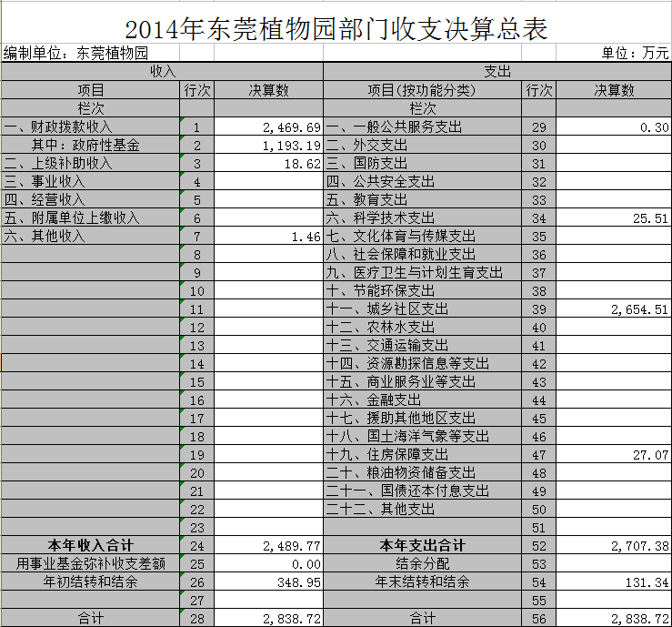Select the 十一、城乡社区支出 cell

[387, 309]
